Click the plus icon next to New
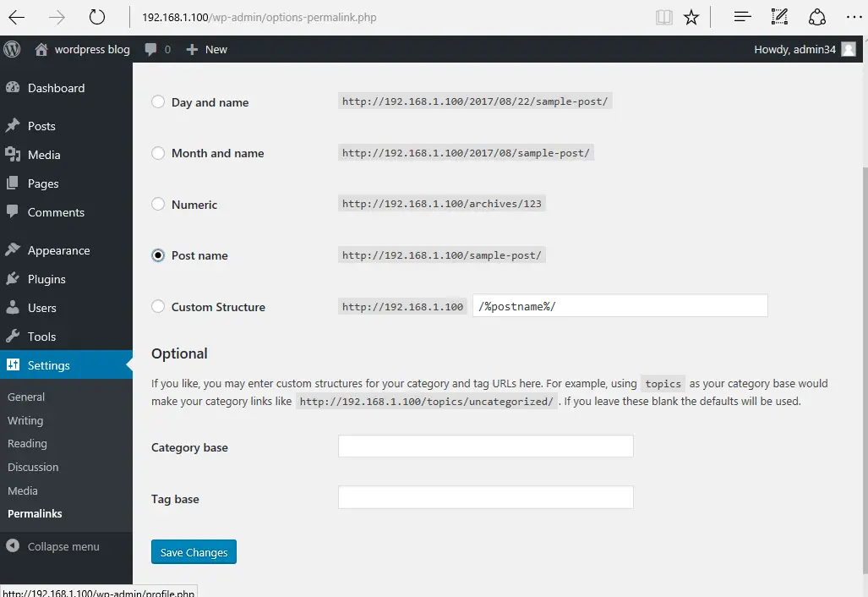868x597 pixels. pos(192,49)
